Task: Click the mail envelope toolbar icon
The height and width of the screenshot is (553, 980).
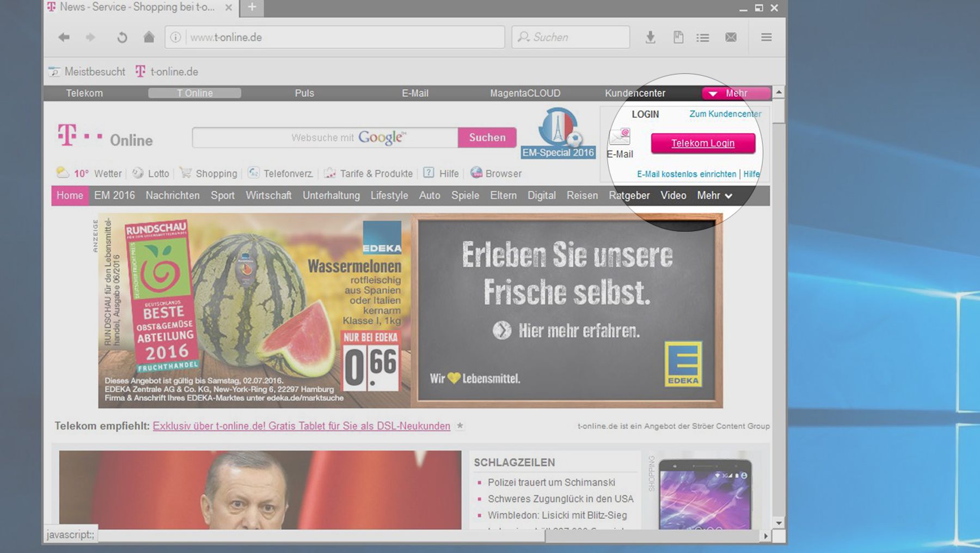Action: tap(731, 37)
